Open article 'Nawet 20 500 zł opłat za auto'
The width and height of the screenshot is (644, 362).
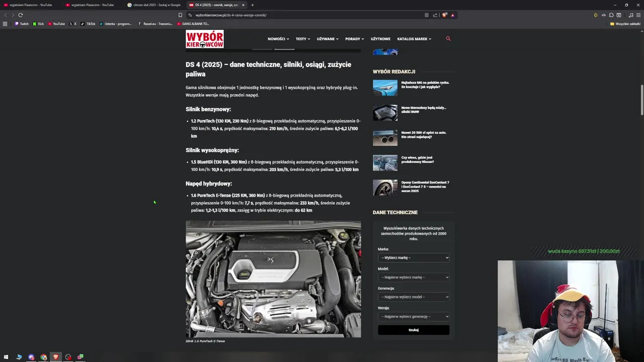[424, 135]
